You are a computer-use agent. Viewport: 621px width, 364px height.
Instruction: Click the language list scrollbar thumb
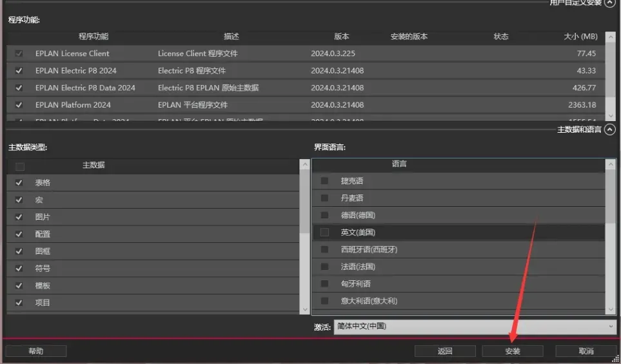[x=610, y=196]
